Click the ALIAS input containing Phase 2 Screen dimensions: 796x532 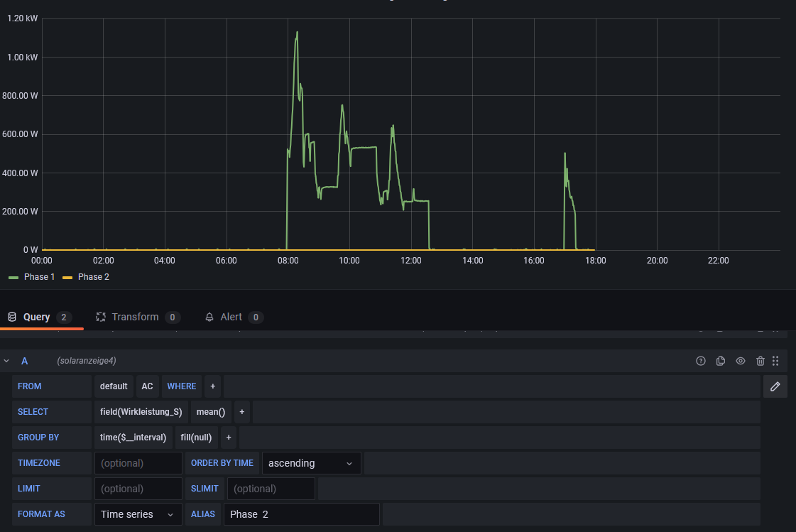[x=301, y=514]
